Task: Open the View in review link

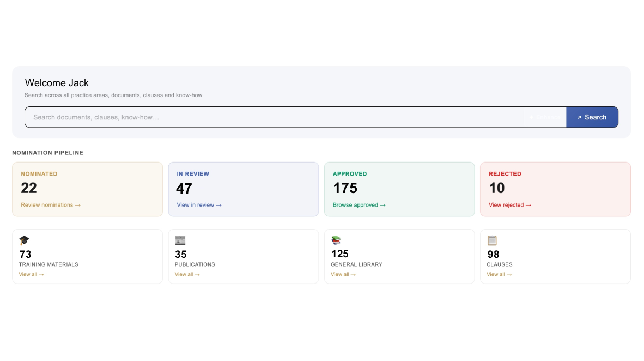Action: tap(199, 204)
